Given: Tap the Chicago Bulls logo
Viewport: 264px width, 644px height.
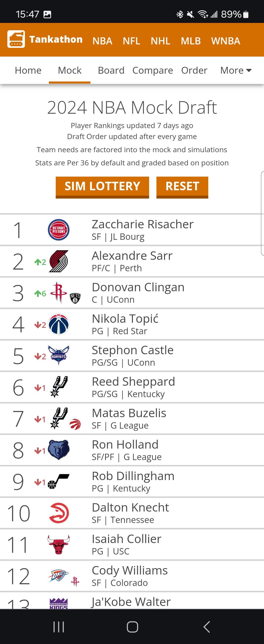Looking at the screenshot, I should tap(59, 544).
